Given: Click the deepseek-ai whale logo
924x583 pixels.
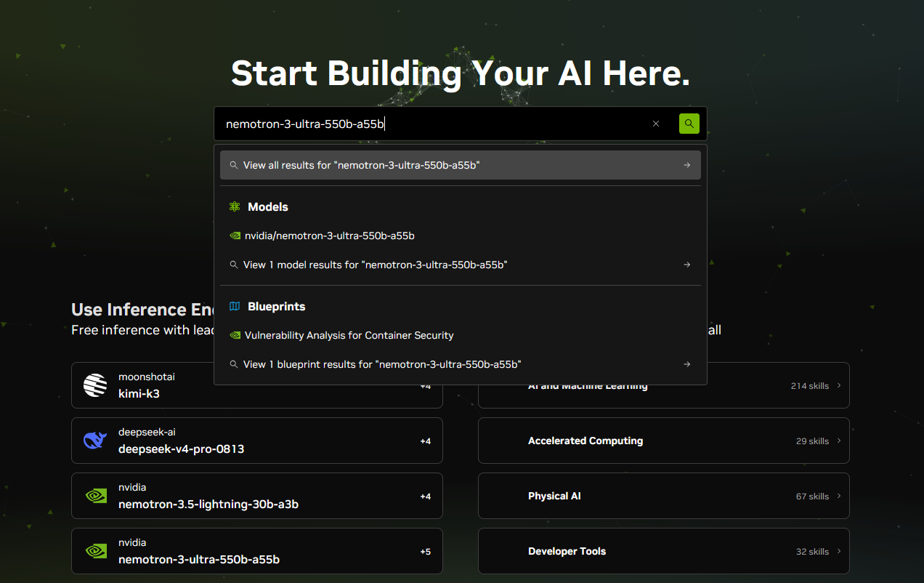Looking at the screenshot, I should coord(95,441).
